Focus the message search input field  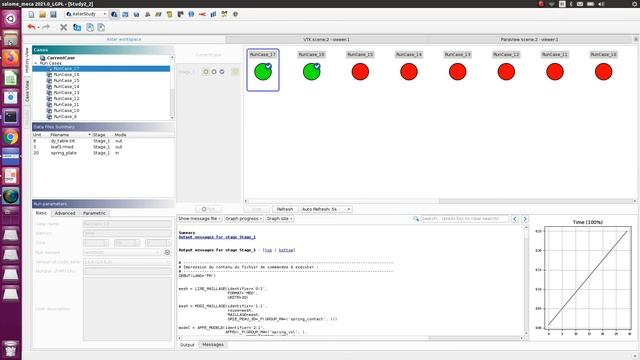pos(464,219)
